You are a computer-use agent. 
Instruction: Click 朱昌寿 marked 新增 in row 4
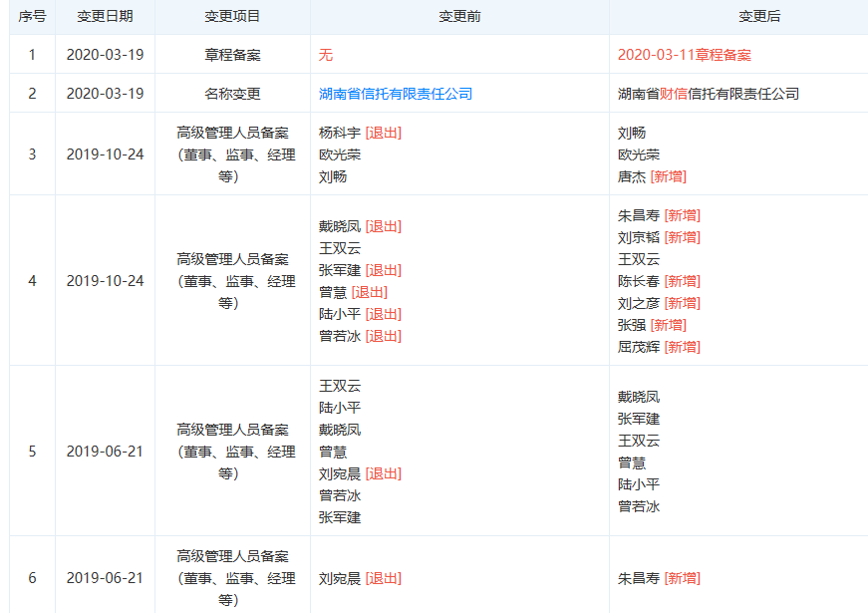(x=638, y=215)
